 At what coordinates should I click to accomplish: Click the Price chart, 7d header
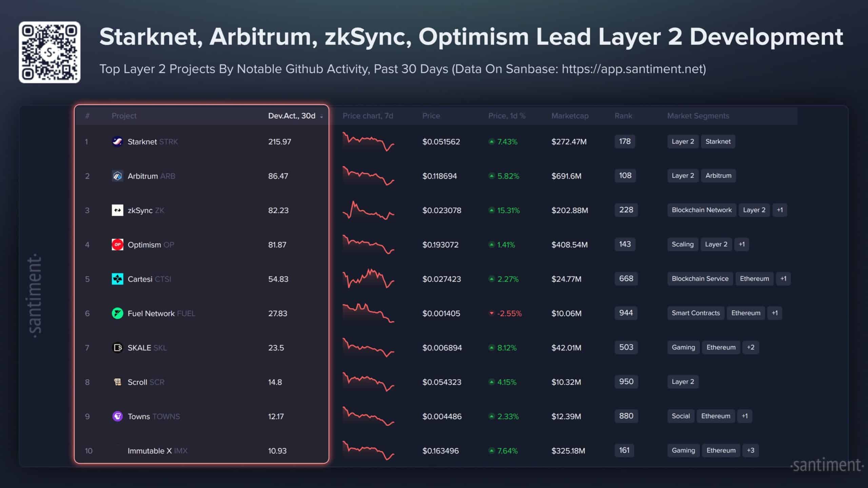[368, 116]
